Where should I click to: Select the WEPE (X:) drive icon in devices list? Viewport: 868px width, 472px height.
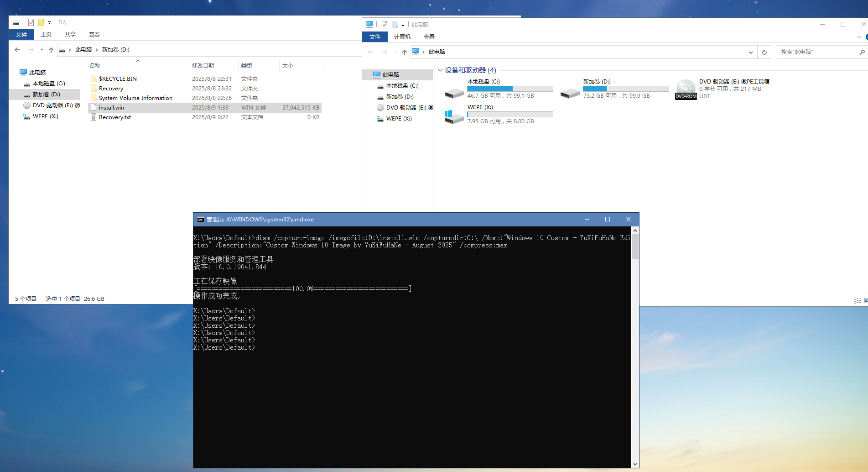point(454,115)
